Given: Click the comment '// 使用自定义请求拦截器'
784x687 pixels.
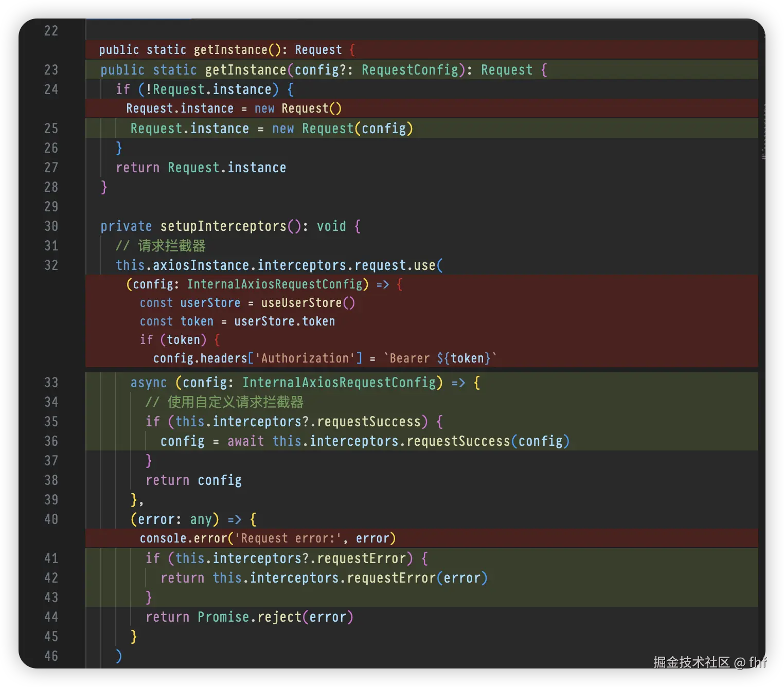Looking at the screenshot, I should click(x=224, y=402).
